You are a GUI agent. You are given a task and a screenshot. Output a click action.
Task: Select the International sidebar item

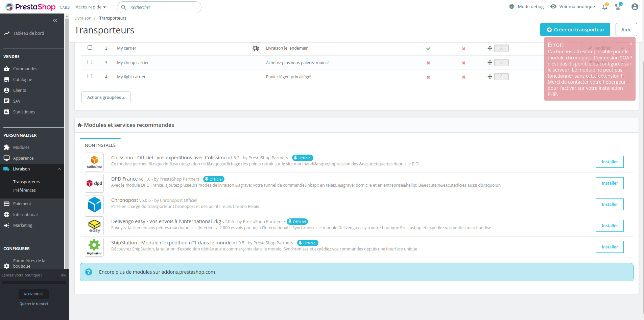coord(25,215)
